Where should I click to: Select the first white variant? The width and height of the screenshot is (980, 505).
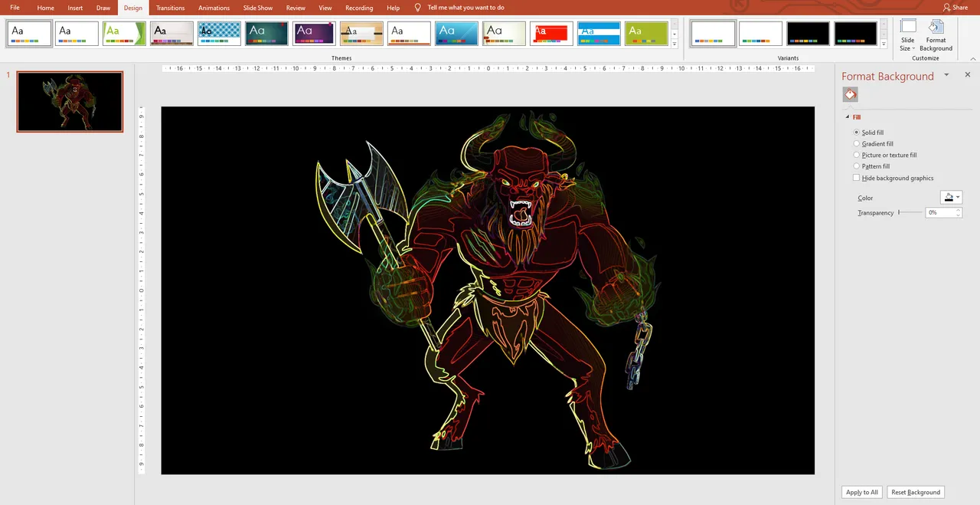pos(713,33)
